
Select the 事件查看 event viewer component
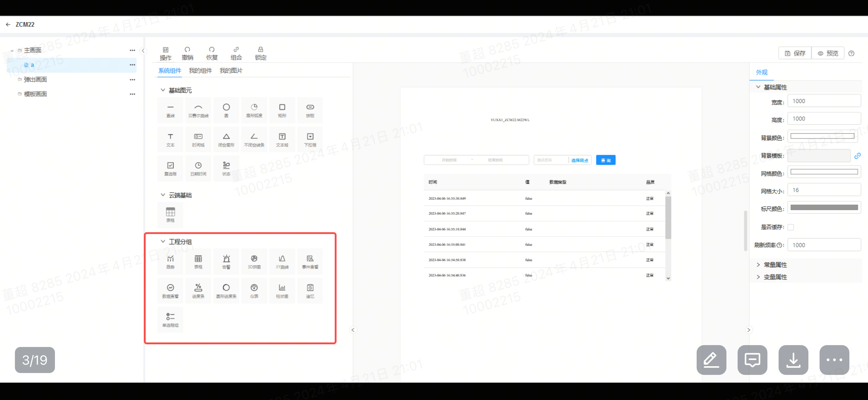pyautogui.click(x=310, y=262)
